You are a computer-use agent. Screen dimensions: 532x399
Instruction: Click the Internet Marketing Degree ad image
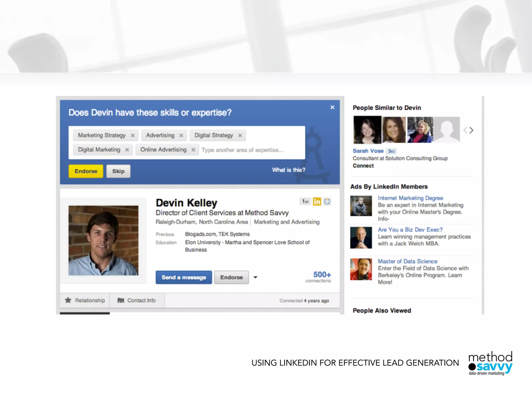pos(361,206)
